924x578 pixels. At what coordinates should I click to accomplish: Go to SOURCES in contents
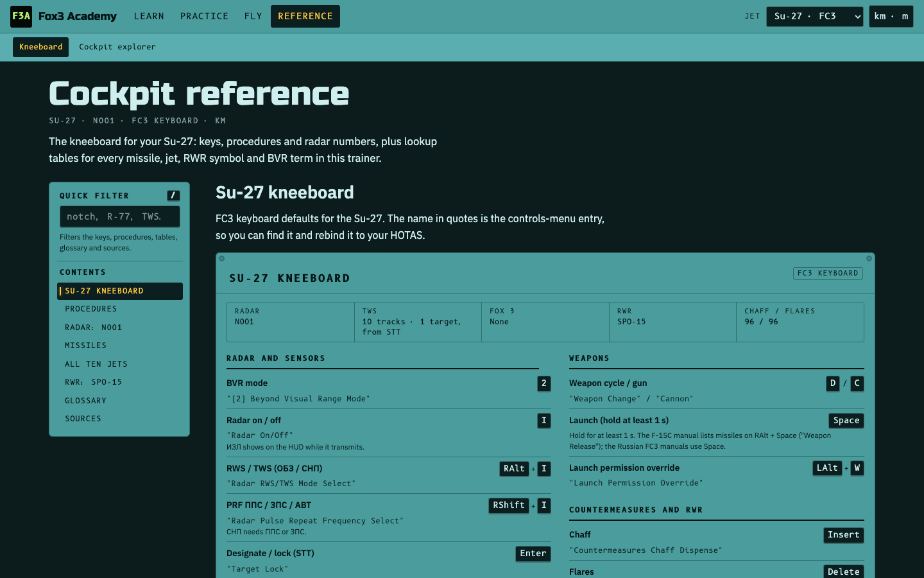click(x=120, y=419)
